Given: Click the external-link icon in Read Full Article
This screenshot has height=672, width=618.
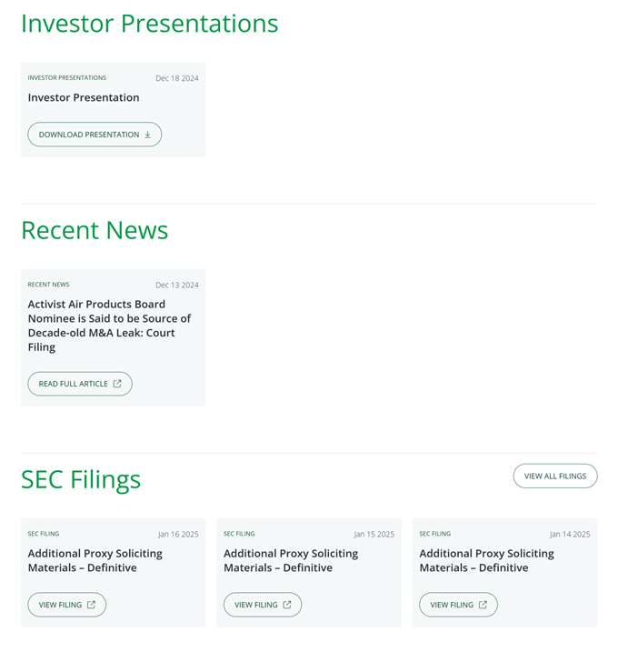Looking at the screenshot, I should (x=117, y=384).
